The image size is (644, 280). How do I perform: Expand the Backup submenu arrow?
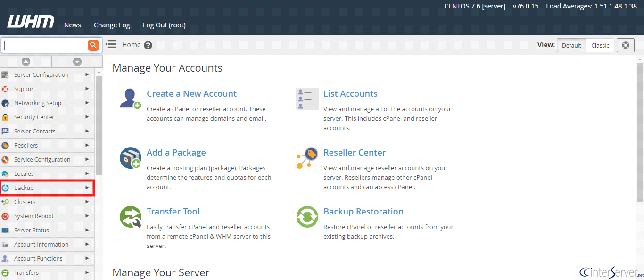coord(87,188)
